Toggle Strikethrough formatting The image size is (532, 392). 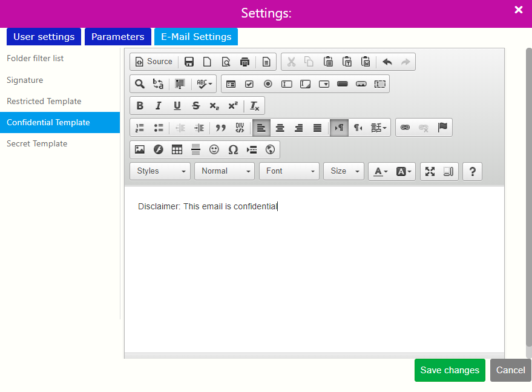click(195, 106)
